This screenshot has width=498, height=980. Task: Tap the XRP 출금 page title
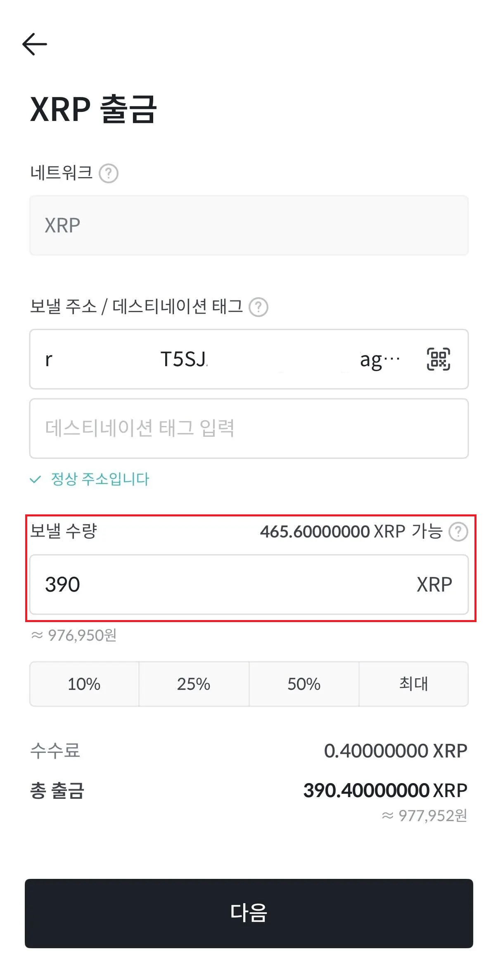[93, 109]
